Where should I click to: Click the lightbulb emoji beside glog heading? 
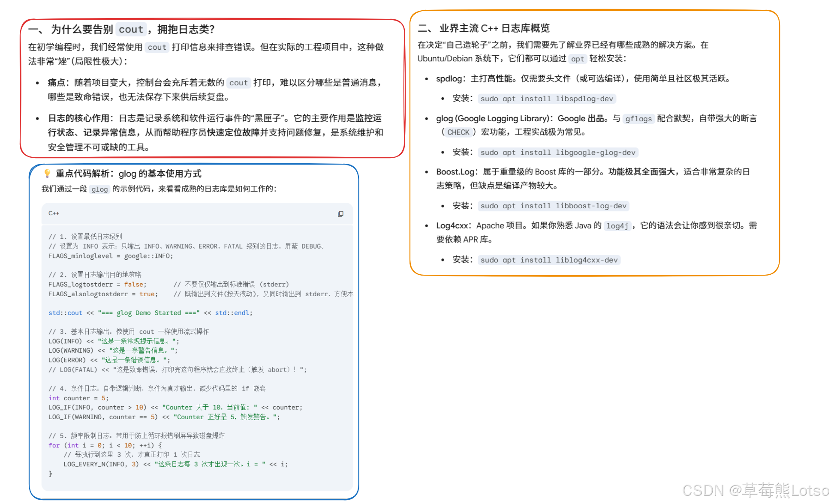pos(47,173)
